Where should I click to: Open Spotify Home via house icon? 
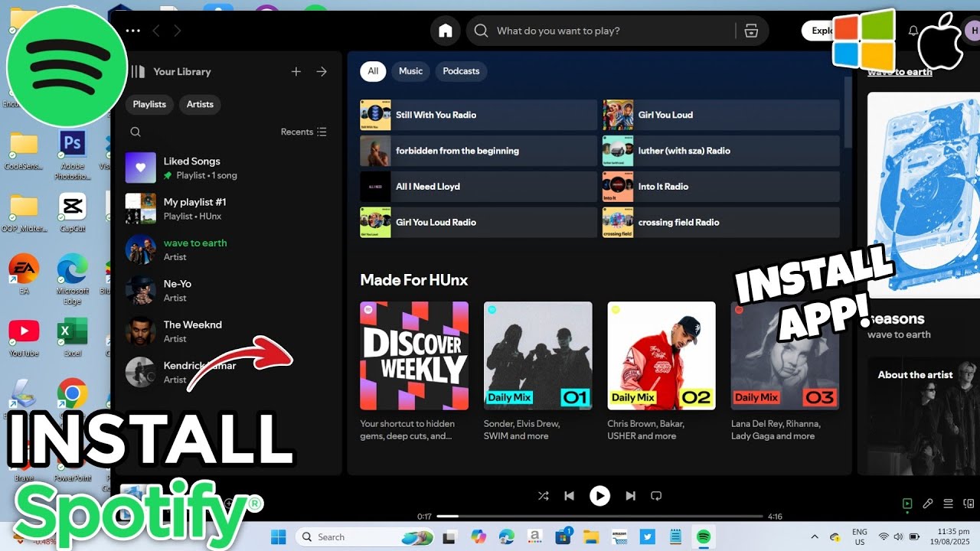tap(446, 31)
